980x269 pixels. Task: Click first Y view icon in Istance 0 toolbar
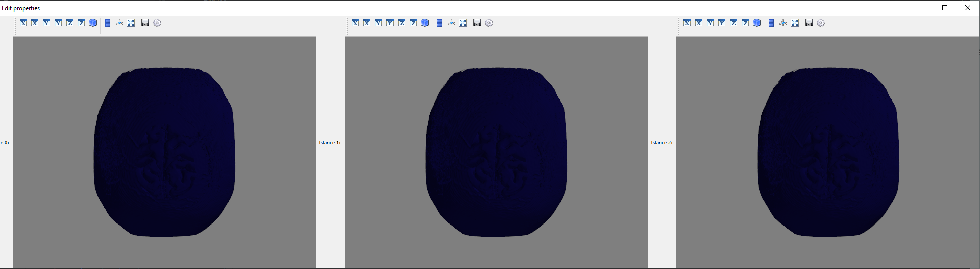46,23
